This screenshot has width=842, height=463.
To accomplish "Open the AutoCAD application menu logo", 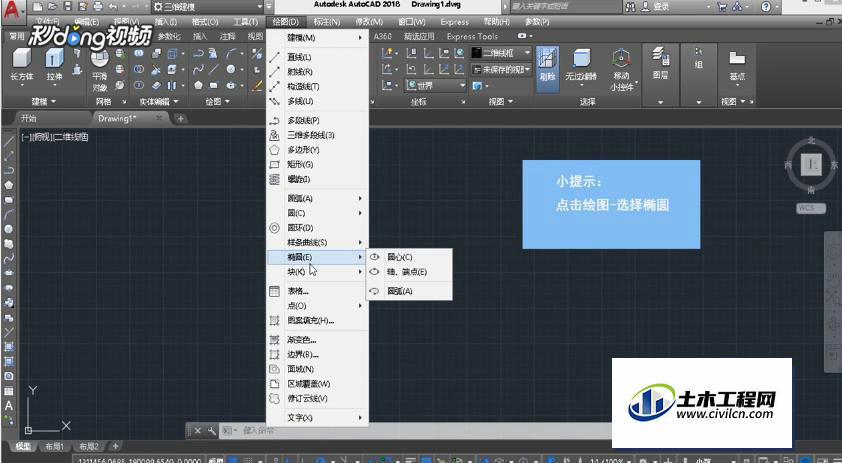I will coord(12,11).
